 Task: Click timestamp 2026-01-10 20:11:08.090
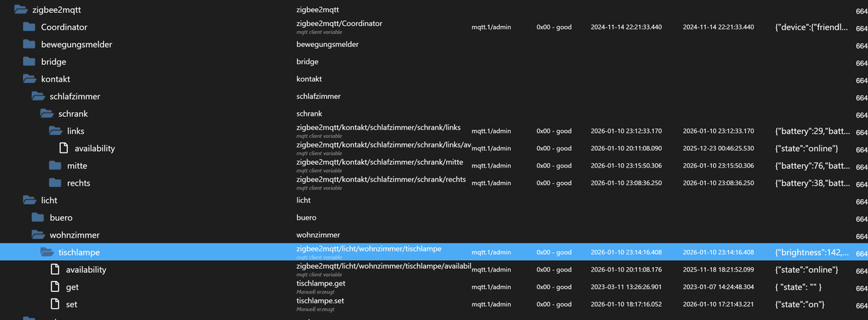627,148
